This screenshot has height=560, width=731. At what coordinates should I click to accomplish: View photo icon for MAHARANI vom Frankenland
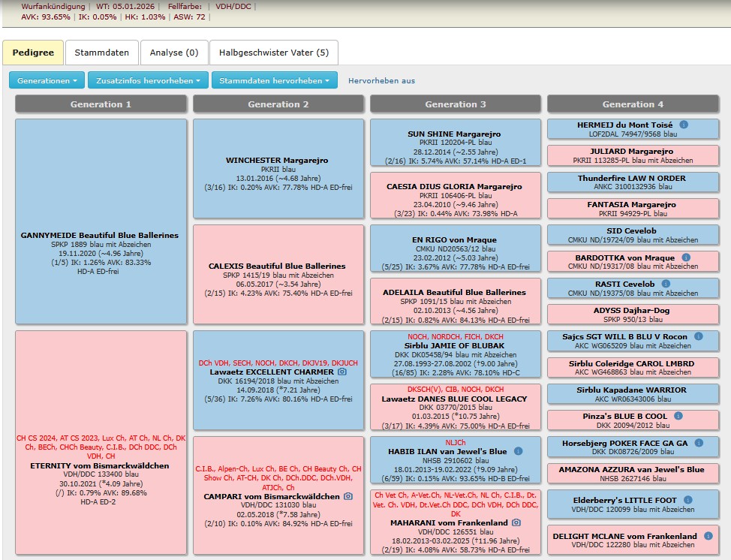(516, 522)
